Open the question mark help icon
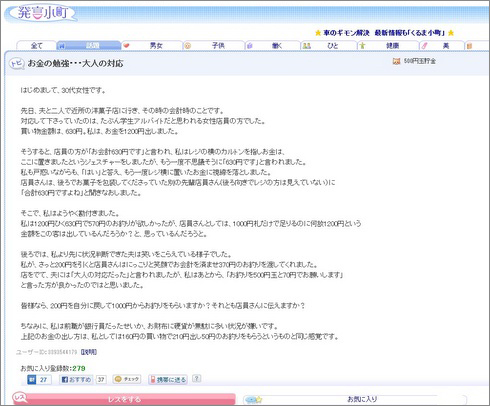 pyautogui.click(x=197, y=378)
